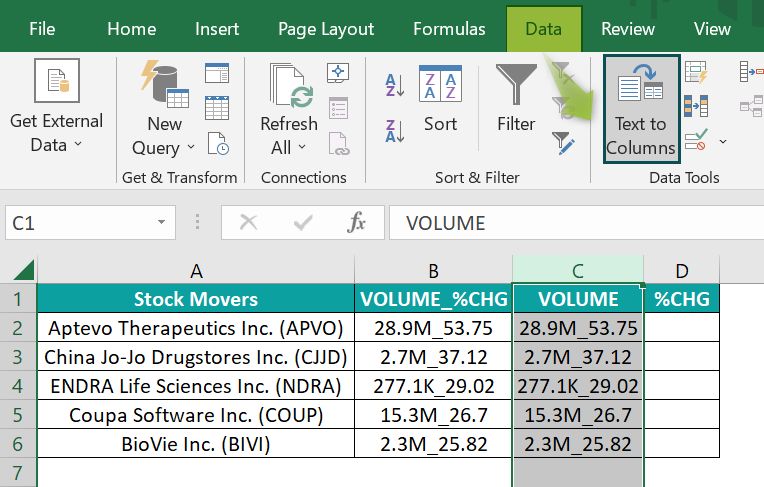This screenshot has width=764, height=487.
Task: Click the Relationships icon at ribbon edge
Action: [x=752, y=106]
